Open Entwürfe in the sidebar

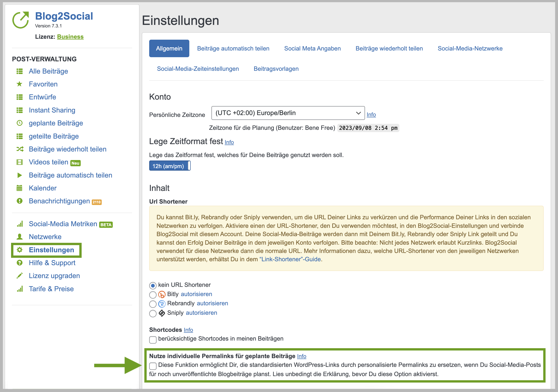click(x=42, y=97)
